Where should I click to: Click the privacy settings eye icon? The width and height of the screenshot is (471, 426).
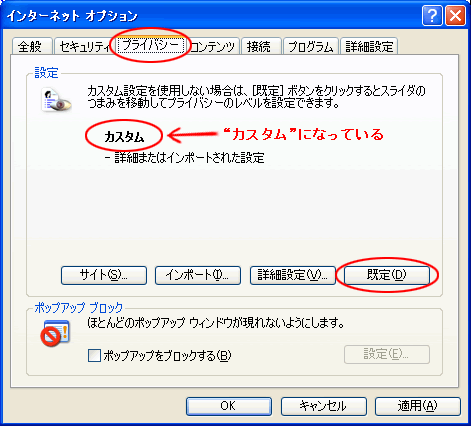click(56, 100)
